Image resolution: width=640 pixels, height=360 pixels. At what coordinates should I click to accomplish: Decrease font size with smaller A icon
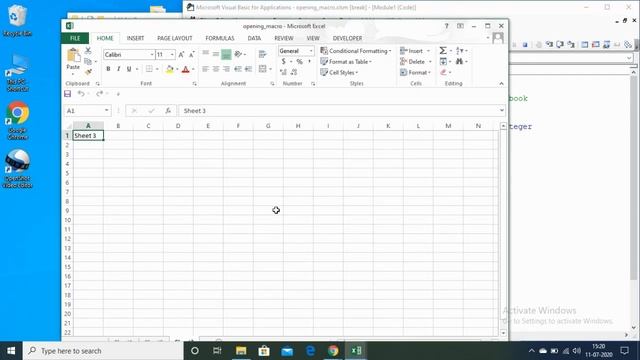(191, 54)
